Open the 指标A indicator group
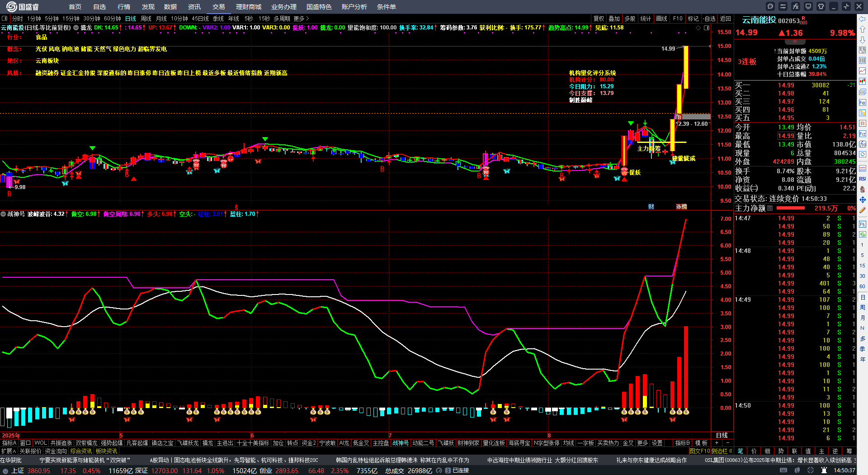868x475 pixels. (x=9, y=443)
